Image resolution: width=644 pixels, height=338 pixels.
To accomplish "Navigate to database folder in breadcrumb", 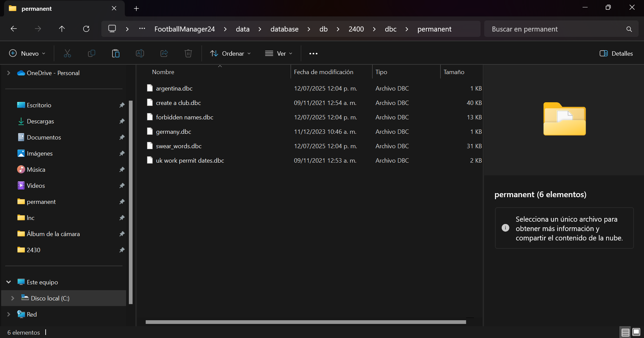I will 285,29.
